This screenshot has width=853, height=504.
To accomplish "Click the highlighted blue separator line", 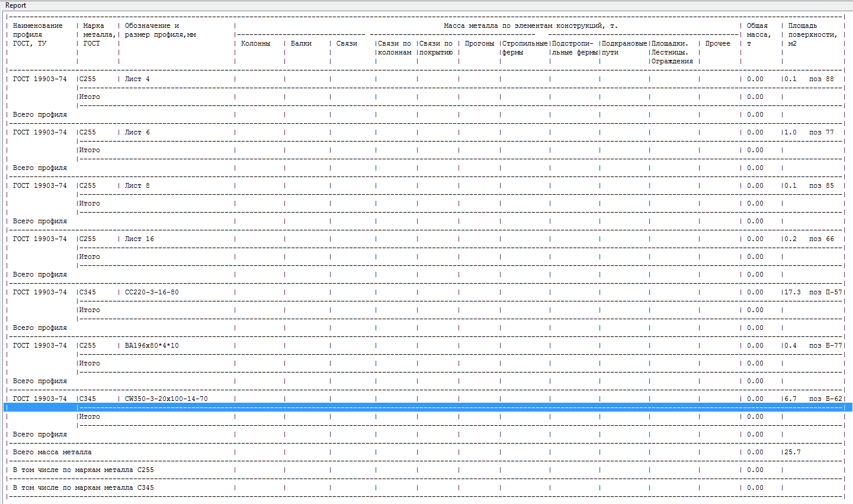I will (x=426, y=407).
